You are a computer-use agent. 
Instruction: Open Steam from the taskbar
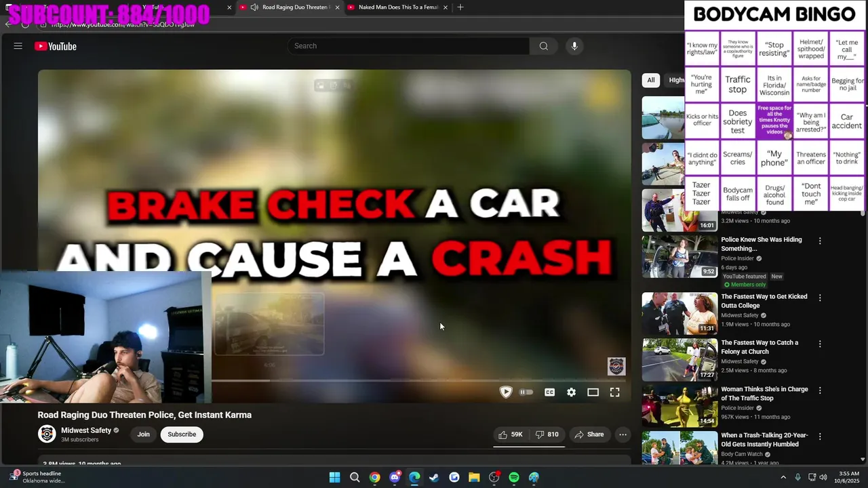click(x=434, y=477)
